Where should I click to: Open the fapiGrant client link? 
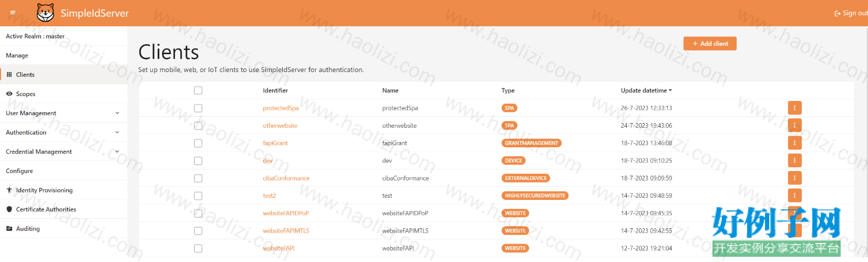275,143
